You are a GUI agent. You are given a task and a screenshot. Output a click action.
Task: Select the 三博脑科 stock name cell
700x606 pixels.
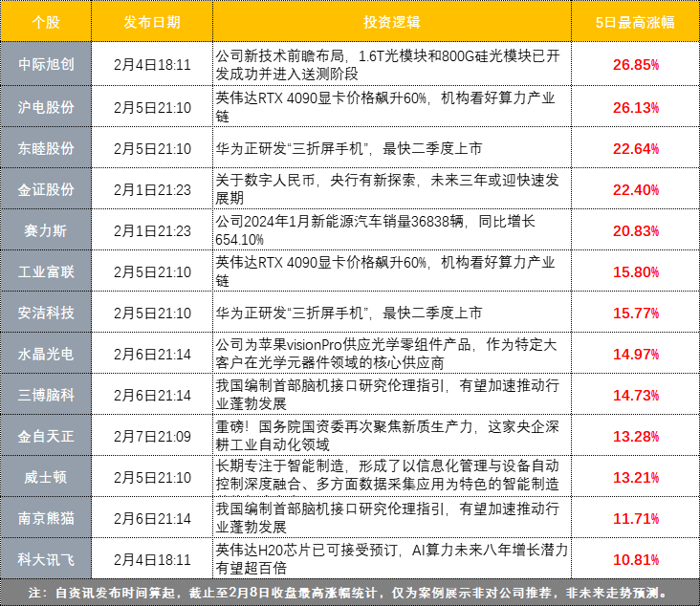coord(46,395)
